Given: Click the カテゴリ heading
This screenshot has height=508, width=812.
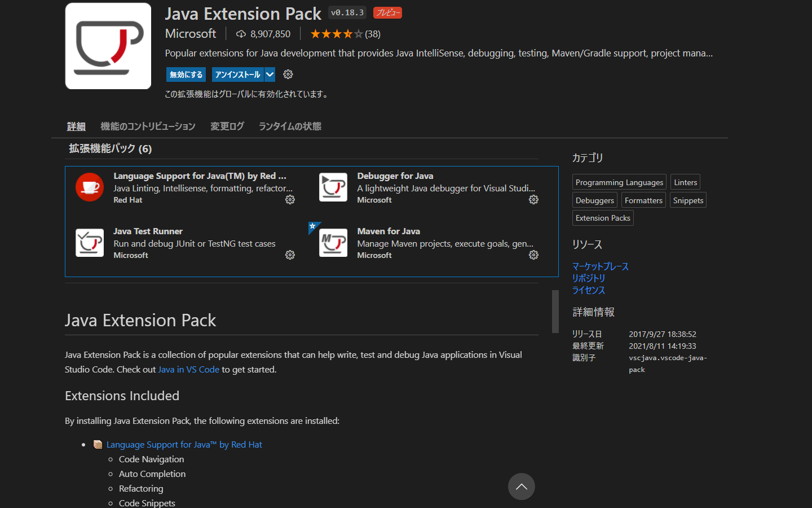Looking at the screenshot, I should point(588,158).
